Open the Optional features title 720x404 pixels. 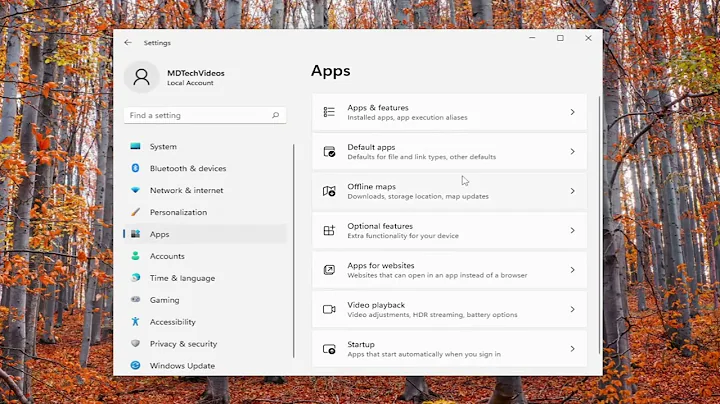pos(380,226)
